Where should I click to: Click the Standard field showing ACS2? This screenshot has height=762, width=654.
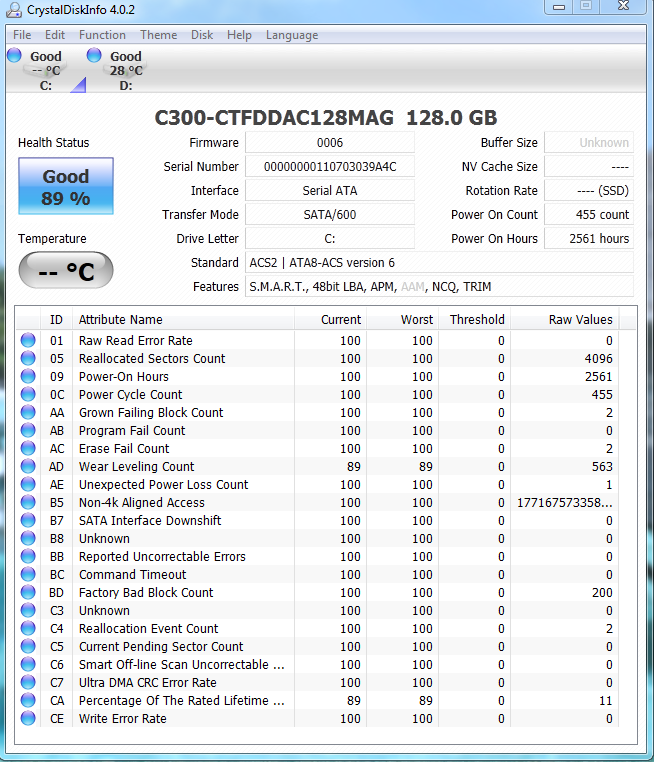point(439,262)
